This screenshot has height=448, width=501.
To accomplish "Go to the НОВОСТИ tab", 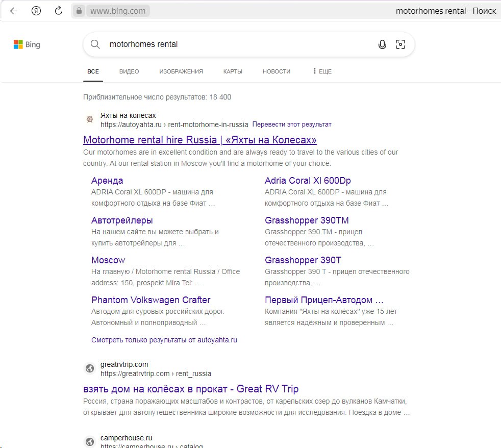I will [x=277, y=71].
